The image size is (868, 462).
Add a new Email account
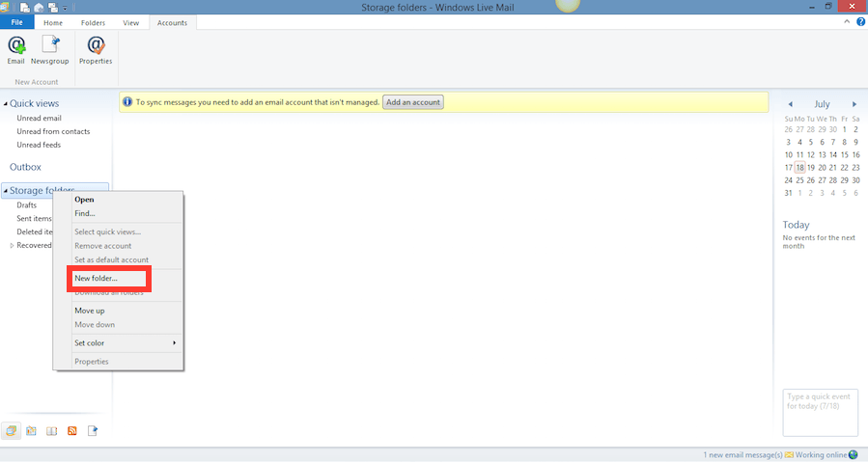[15, 50]
